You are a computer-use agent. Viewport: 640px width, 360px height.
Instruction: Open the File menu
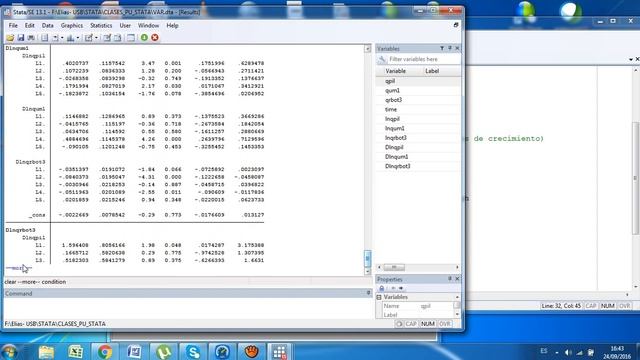[x=13, y=25]
